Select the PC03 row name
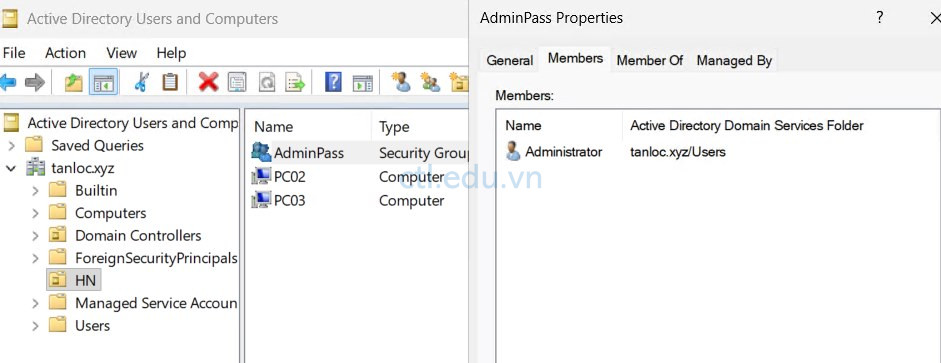The height and width of the screenshot is (363, 941). point(289,200)
